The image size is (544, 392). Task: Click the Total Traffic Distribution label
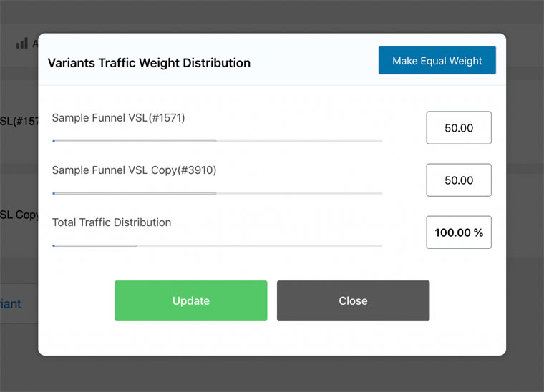pyautogui.click(x=112, y=222)
